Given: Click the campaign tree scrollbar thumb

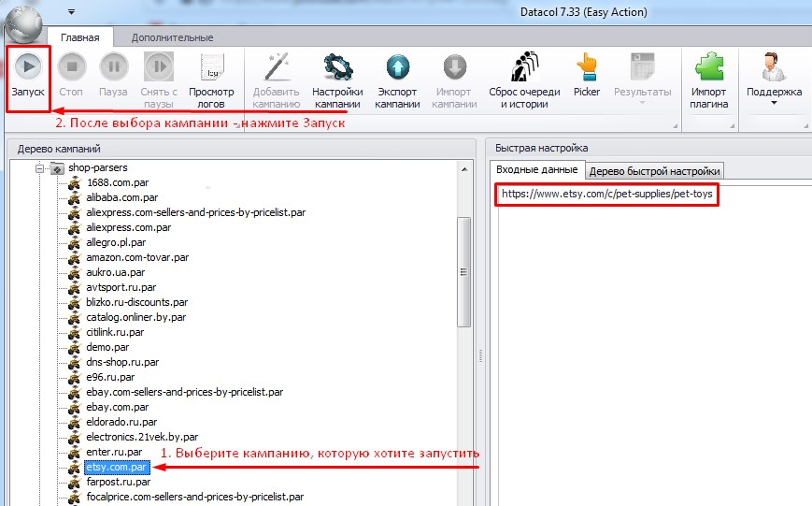Looking at the screenshot, I should [x=464, y=272].
